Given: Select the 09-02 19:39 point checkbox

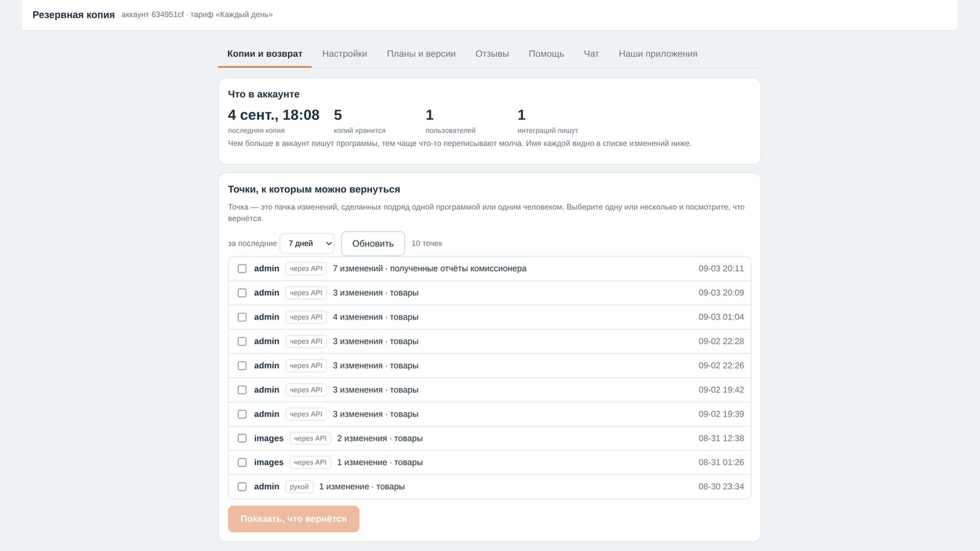Looking at the screenshot, I should tap(242, 414).
